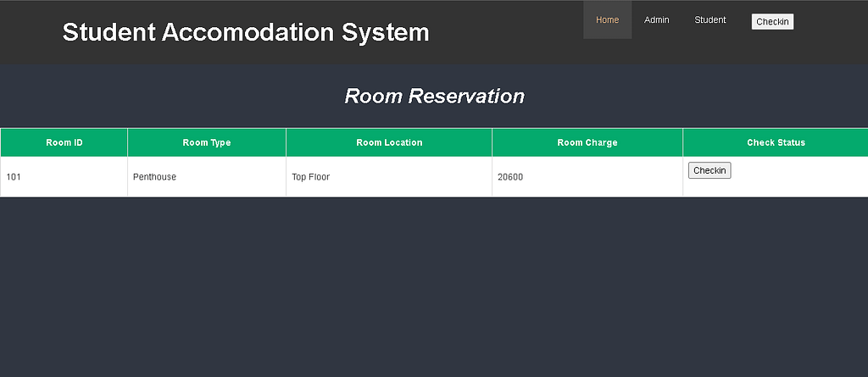Image resolution: width=868 pixels, height=377 pixels.
Task: Open the Home navigation link
Action: (607, 19)
